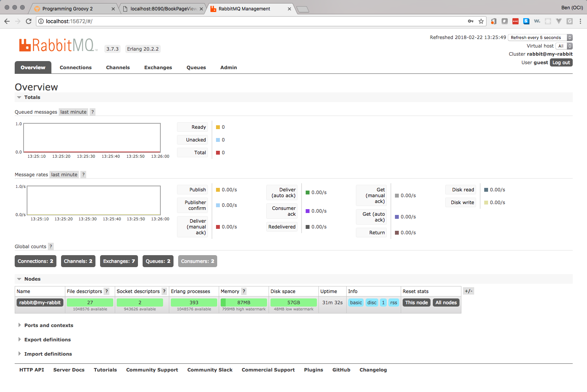Click Channels: 2 count button
The width and height of the screenshot is (587, 392).
[x=78, y=261]
